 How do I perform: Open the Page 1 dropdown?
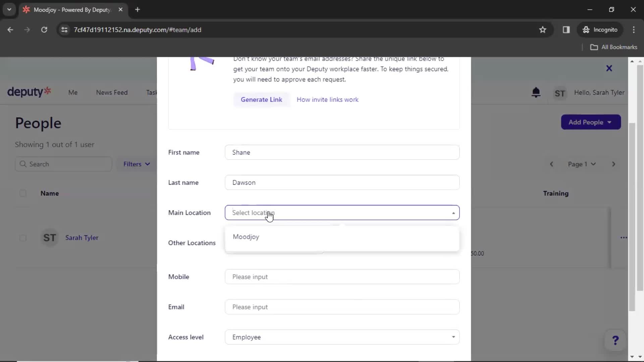tap(582, 164)
